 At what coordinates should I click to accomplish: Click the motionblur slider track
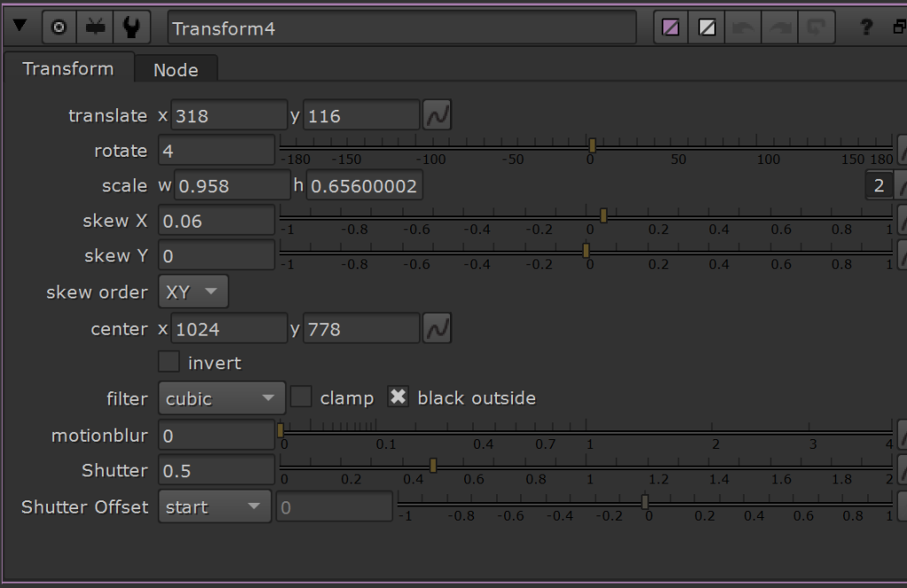tap(586, 430)
